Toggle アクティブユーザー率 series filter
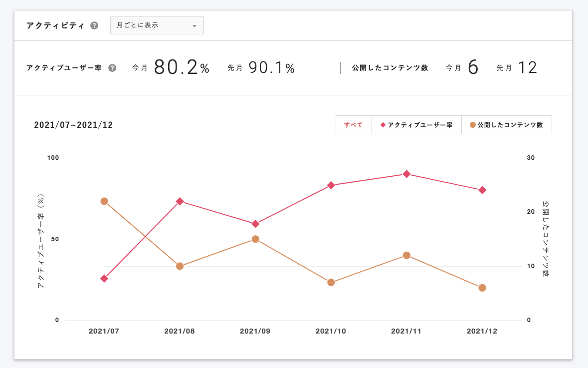This screenshot has width=588, height=368. click(x=416, y=125)
